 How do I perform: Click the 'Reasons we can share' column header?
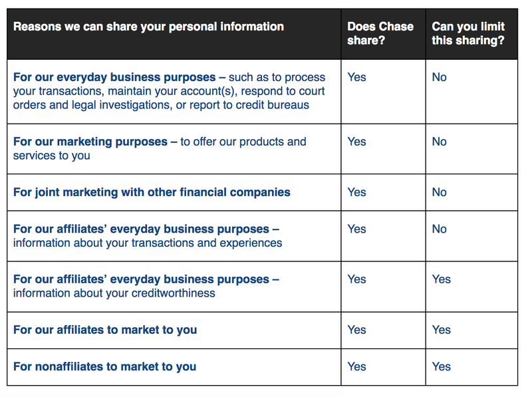148,27
